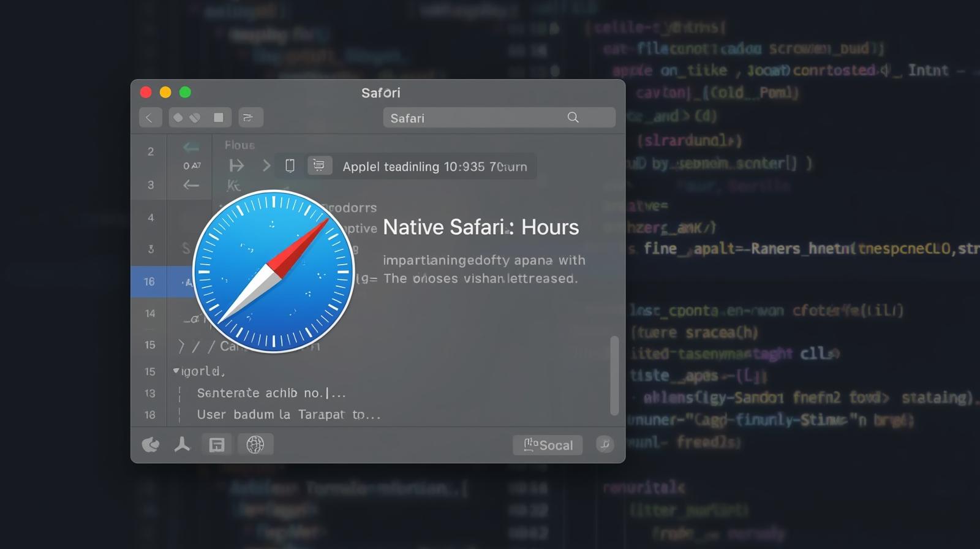This screenshot has width=980, height=549.
Task: Click the '0 A7' label in the gutter
Action: tap(192, 165)
